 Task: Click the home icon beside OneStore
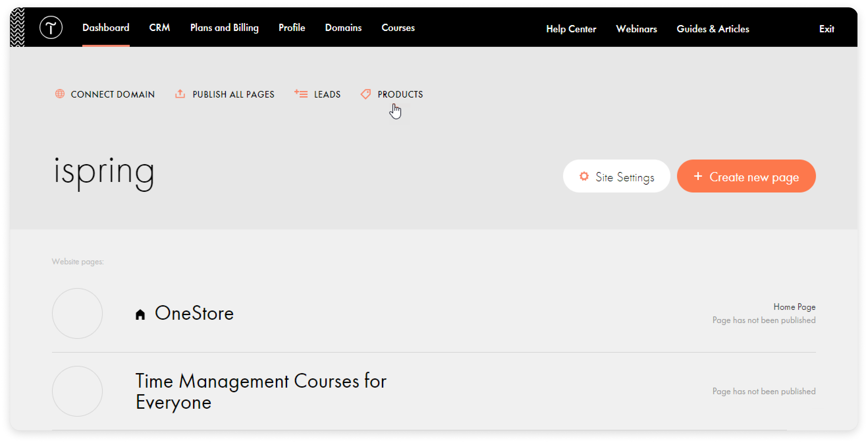pyautogui.click(x=140, y=314)
